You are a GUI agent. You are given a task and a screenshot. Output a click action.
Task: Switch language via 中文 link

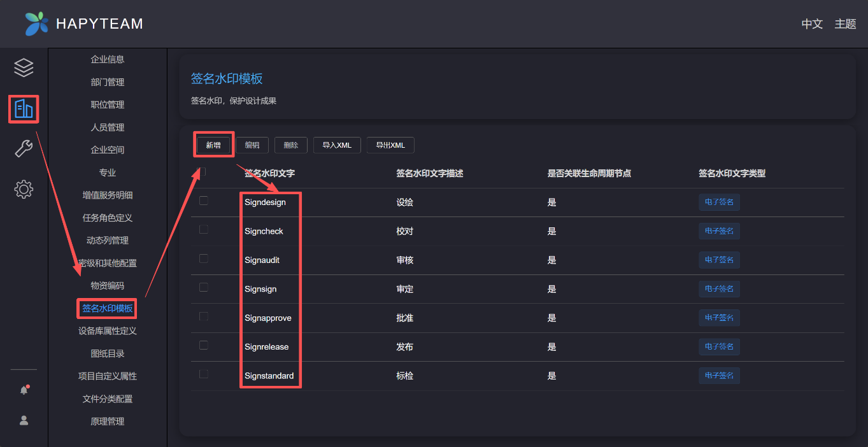[x=812, y=24]
